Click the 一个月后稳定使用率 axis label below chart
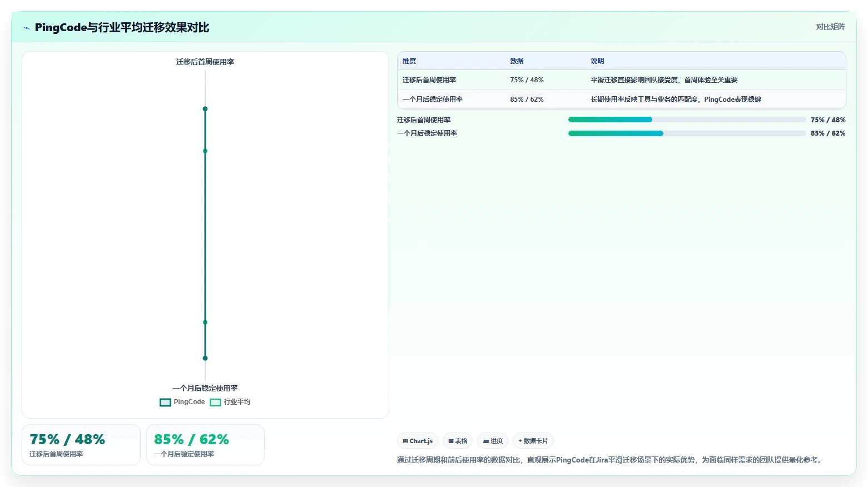Image resolution: width=868 pixels, height=487 pixels. [x=205, y=388]
